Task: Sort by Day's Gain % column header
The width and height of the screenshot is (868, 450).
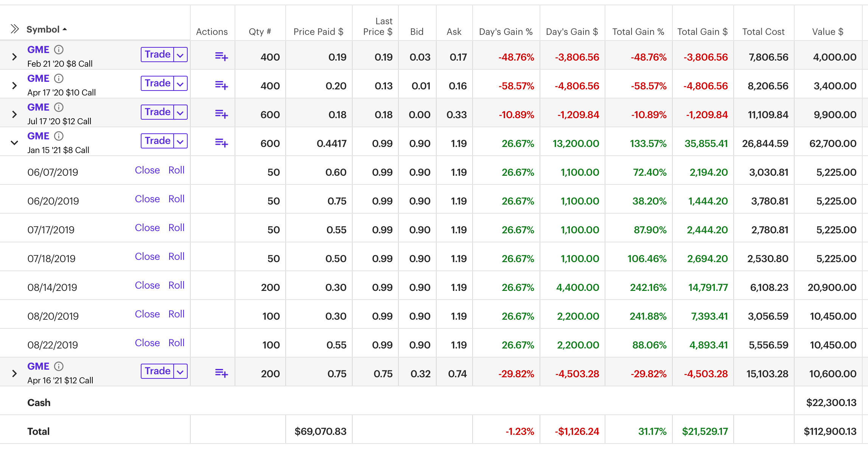Action: pos(506,31)
